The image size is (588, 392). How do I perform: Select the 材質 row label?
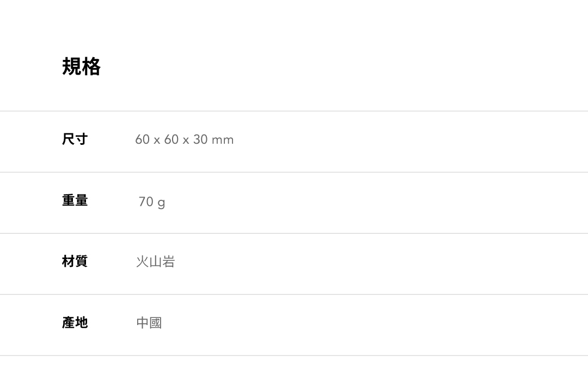(75, 262)
